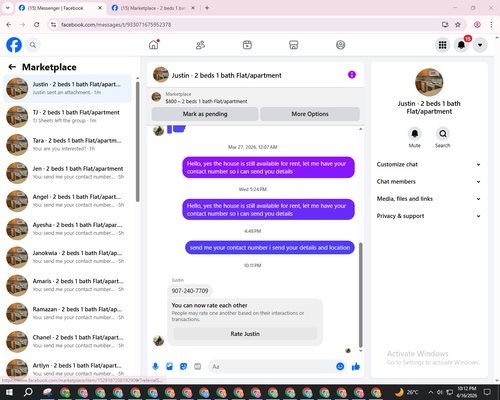This screenshot has width=500, height=400.
Task: Click the site information icon in address bar
Action: pos(53,24)
